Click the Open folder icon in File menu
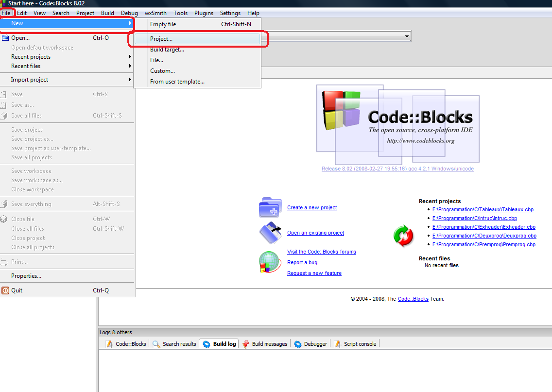 point(5,38)
